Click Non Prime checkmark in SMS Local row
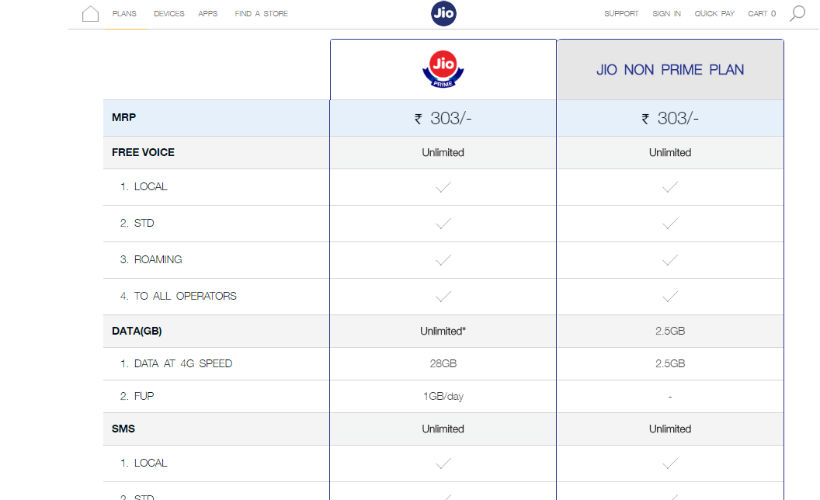 pyautogui.click(x=670, y=463)
